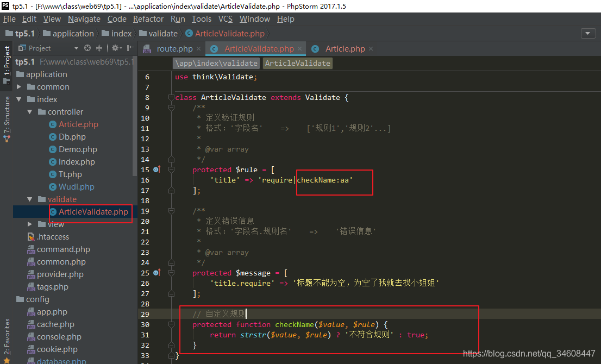Select console.php in the config folder

(x=54, y=337)
